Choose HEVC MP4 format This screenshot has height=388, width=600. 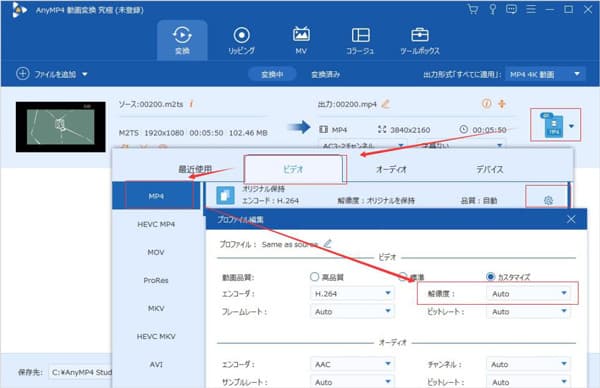(156, 224)
